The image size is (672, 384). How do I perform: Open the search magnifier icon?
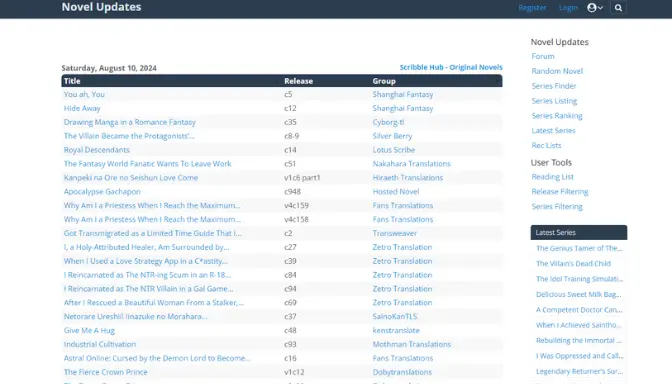click(x=618, y=7)
